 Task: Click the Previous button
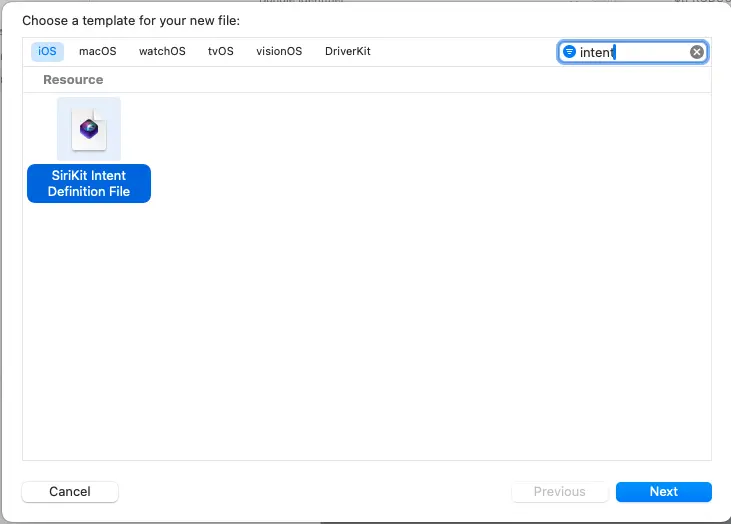coord(559,491)
